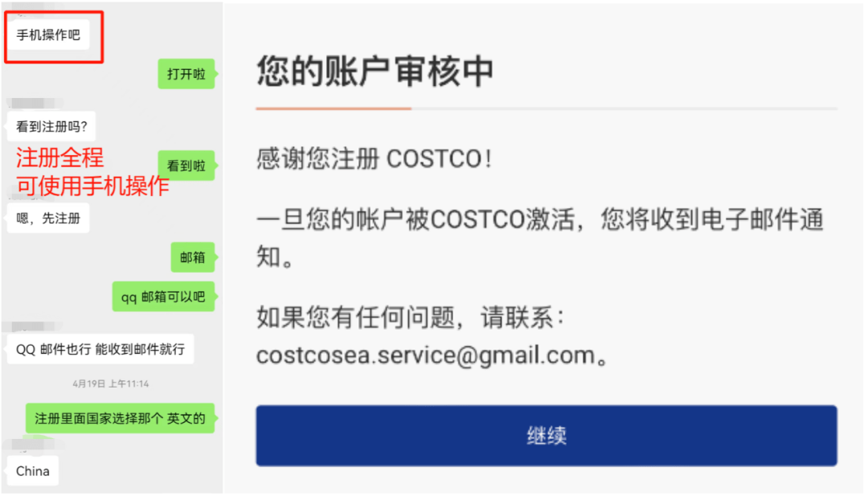Click the red 可使用手机操作 annotation text
This screenshot has height=496, width=868.
pyautogui.click(x=92, y=186)
